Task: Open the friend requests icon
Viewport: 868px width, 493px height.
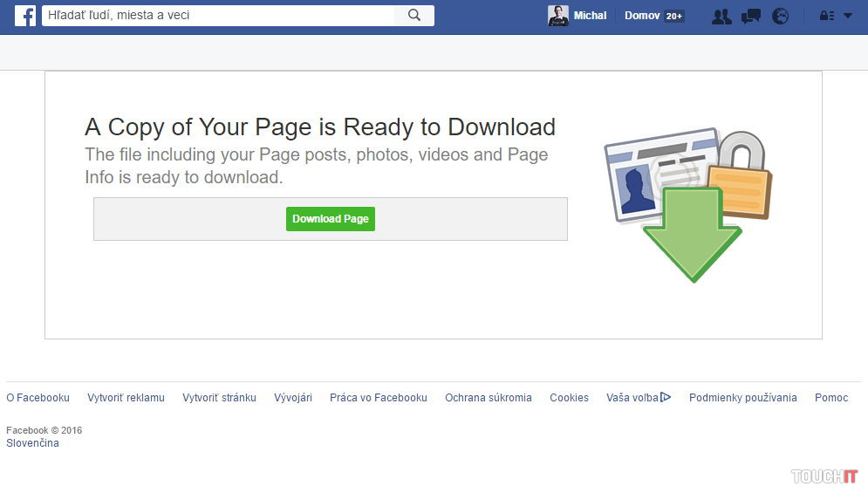Action: coord(721,16)
